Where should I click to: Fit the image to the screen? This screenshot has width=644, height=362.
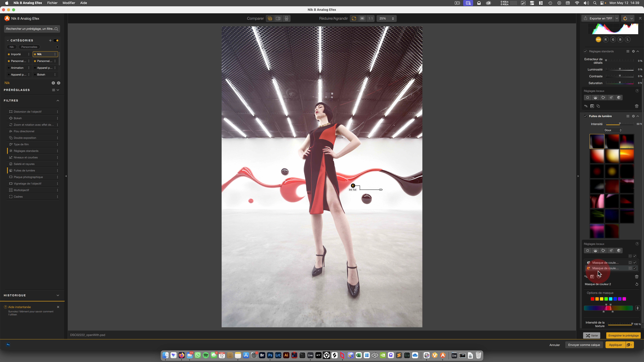(354, 18)
